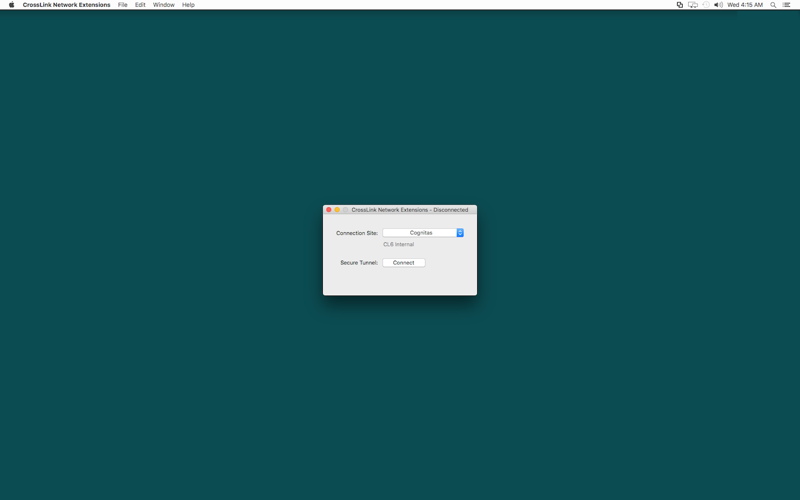Click the Time Machine clock icon

706,5
